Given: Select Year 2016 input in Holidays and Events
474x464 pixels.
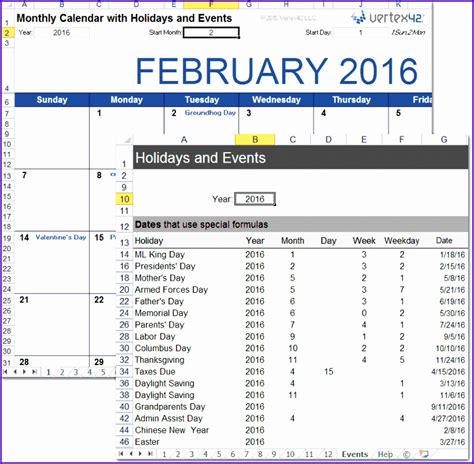Looking at the screenshot, I should pos(255,199).
